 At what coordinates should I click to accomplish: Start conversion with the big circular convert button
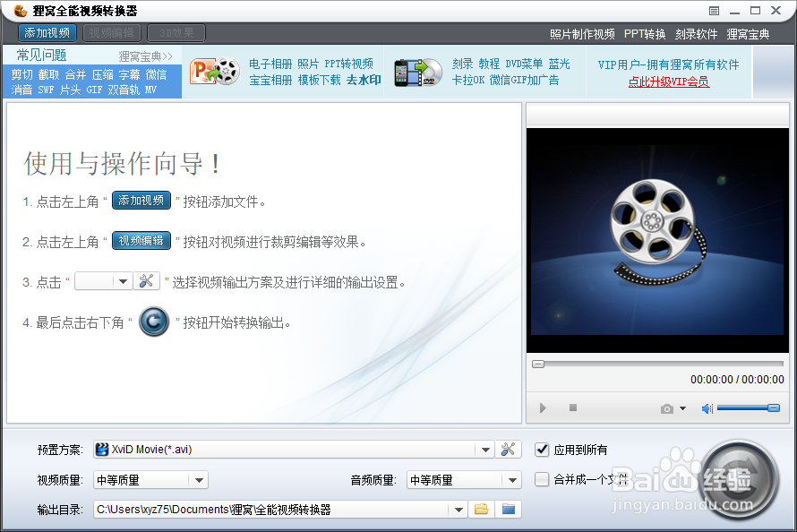coord(741,479)
